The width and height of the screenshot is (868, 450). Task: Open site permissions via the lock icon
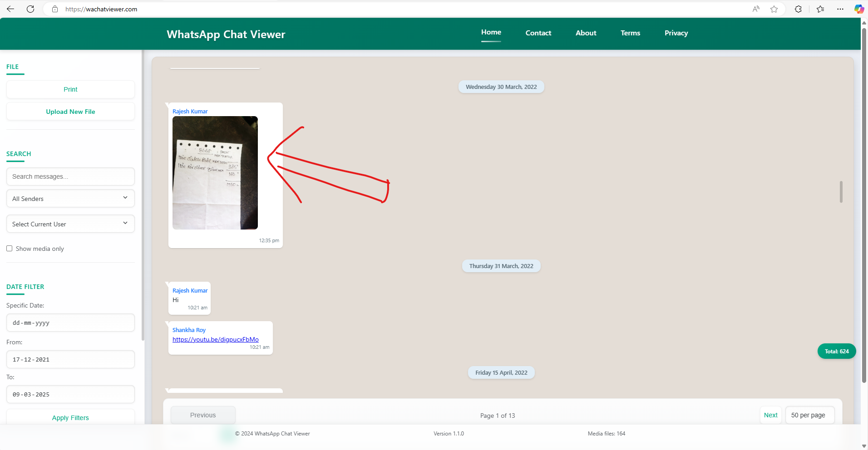pos(54,9)
